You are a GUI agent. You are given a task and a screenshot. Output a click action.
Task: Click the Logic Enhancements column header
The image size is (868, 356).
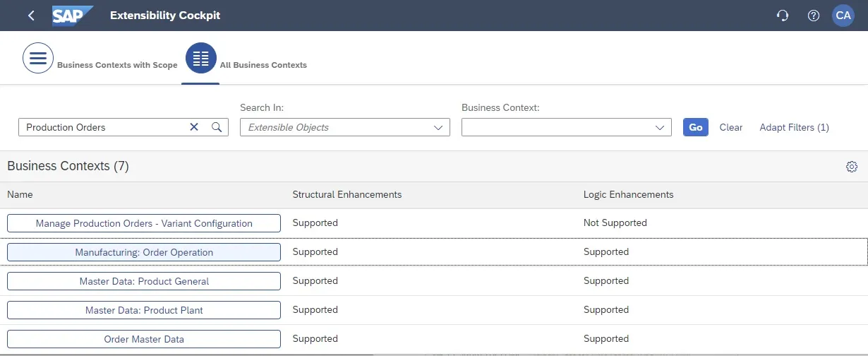[x=629, y=194]
